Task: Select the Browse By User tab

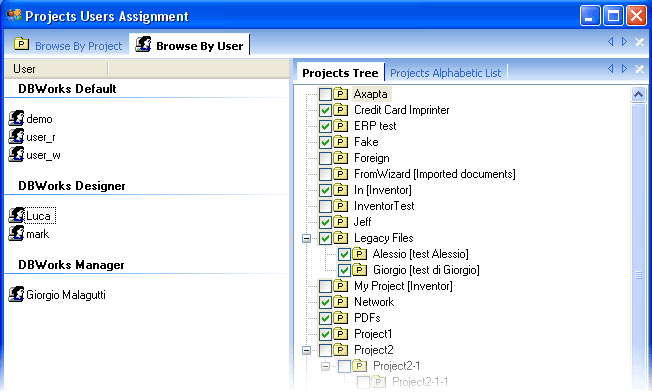Action: coord(190,45)
